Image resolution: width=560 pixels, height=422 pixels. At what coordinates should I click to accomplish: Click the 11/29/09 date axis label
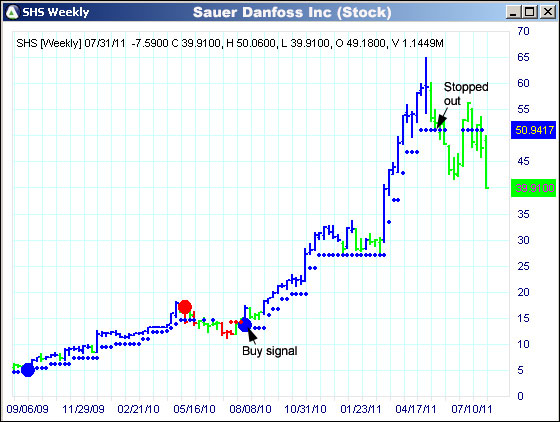pyautogui.click(x=83, y=409)
